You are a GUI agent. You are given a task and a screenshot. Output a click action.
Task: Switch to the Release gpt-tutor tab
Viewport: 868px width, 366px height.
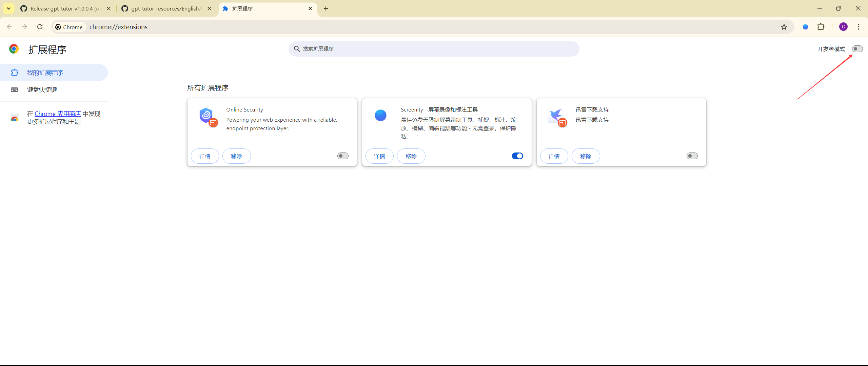click(x=64, y=8)
